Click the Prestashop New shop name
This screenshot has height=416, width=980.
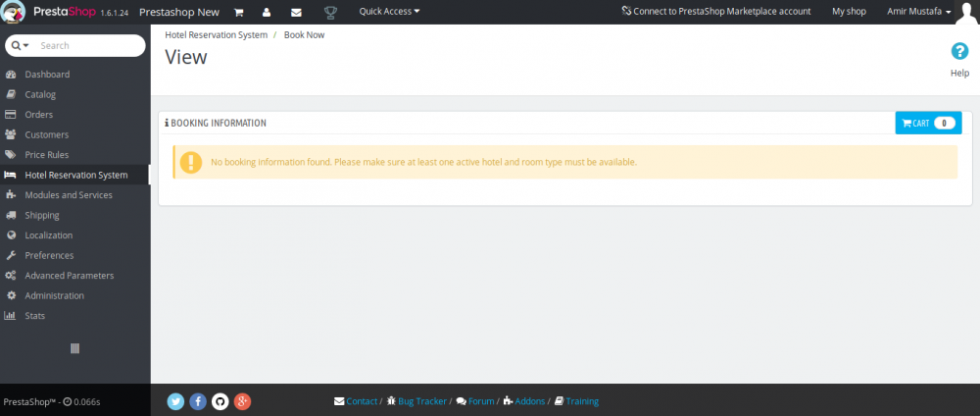click(x=179, y=12)
